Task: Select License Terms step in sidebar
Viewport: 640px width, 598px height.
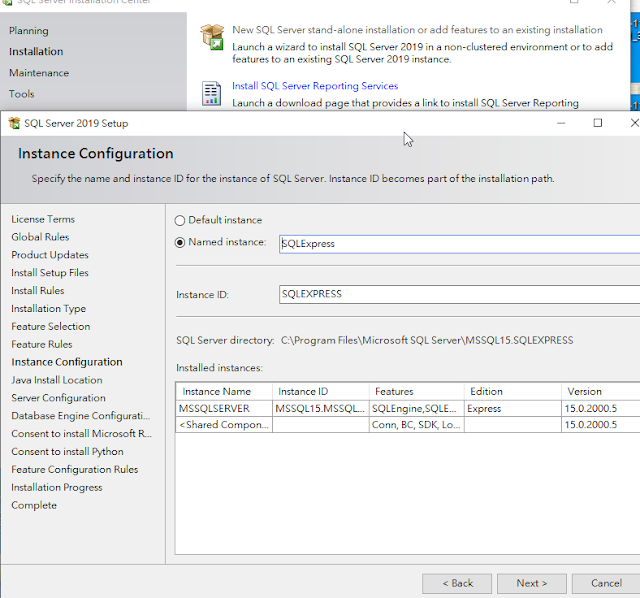Action: pyautogui.click(x=43, y=219)
